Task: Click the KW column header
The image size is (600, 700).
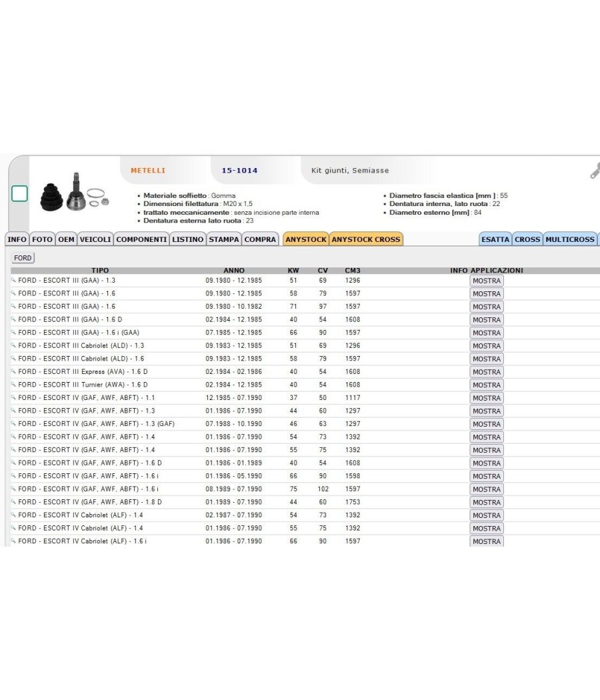Action: pyautogui.click(x=293, y=271)
